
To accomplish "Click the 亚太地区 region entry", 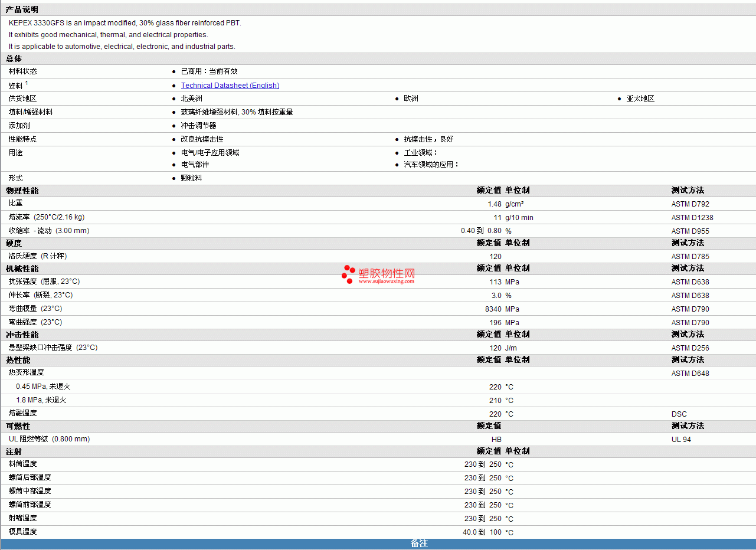I will [640, 99].
